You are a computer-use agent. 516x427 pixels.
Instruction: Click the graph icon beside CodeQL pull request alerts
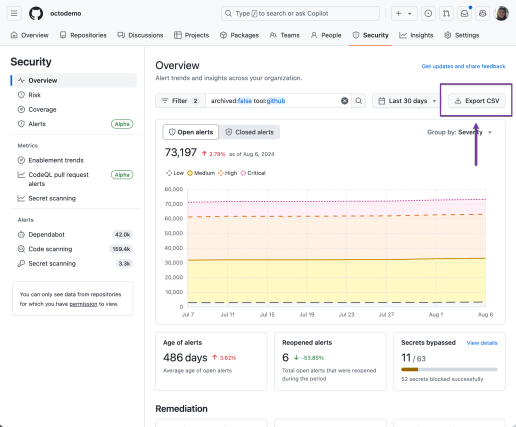coord(21,175)
